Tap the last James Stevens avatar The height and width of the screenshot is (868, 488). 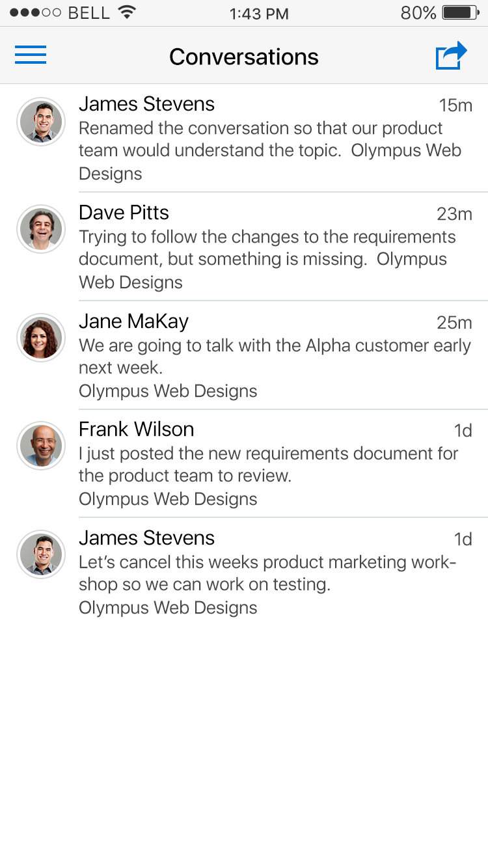[x=41, y=554]
